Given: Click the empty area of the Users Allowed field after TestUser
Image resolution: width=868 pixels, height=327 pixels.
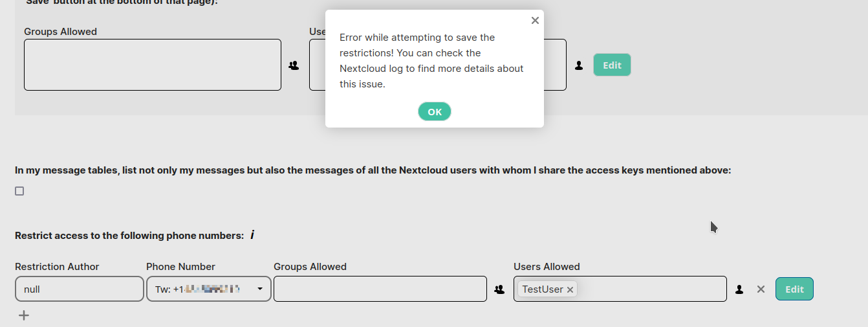Looking at the screenshot, I should [x=650, y=289].
